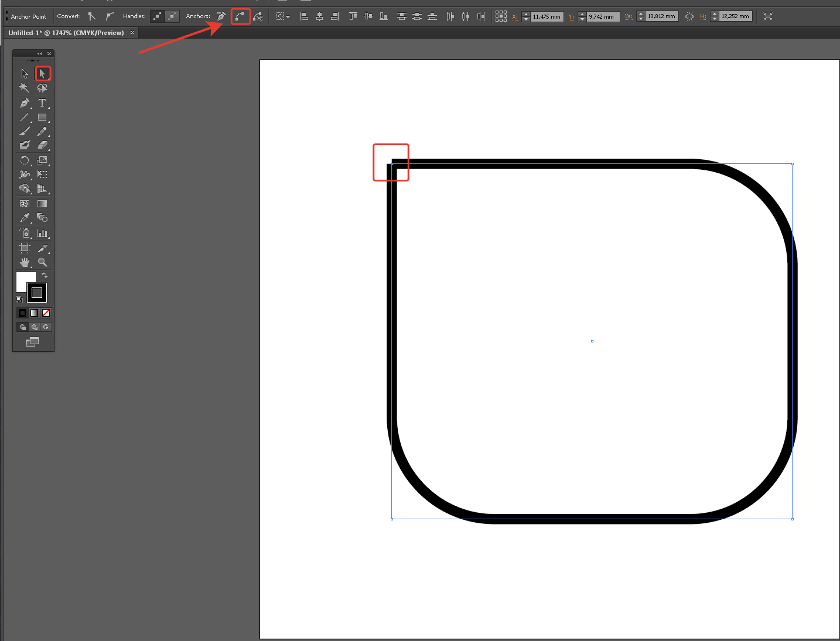
Task: Select the Scale tool
Action: coord(42,160)
